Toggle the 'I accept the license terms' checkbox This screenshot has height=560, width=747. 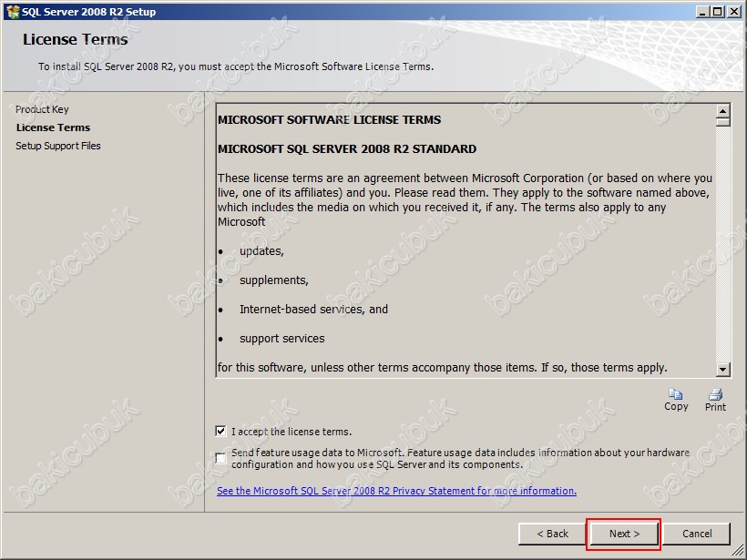pyautogui.click(x=221, y=432)
